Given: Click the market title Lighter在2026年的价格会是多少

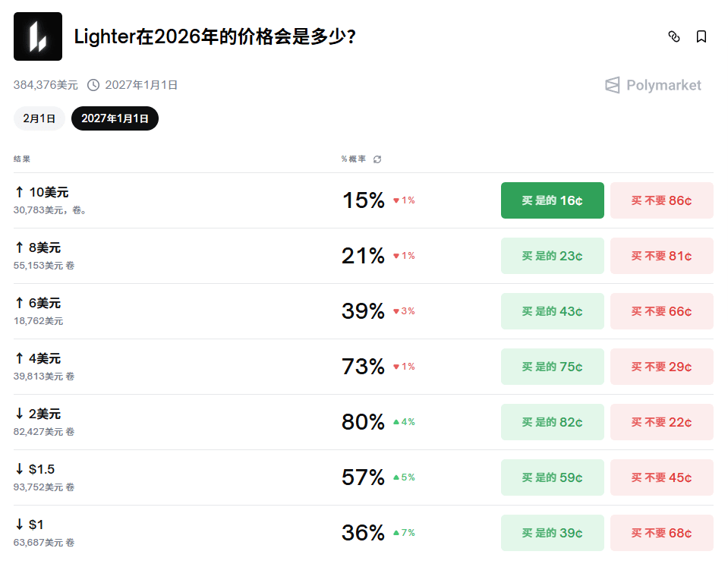Looking at the screenshot, I should click(215, 36).
